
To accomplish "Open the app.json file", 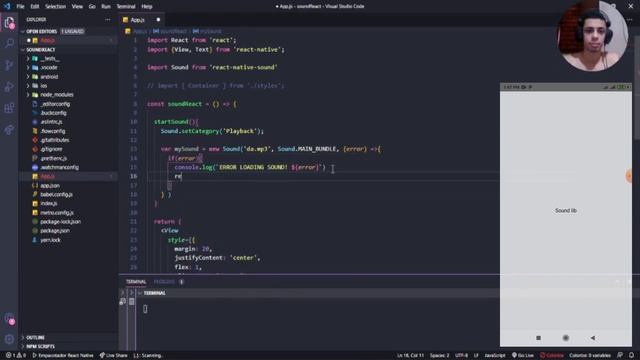I will 68,185.
